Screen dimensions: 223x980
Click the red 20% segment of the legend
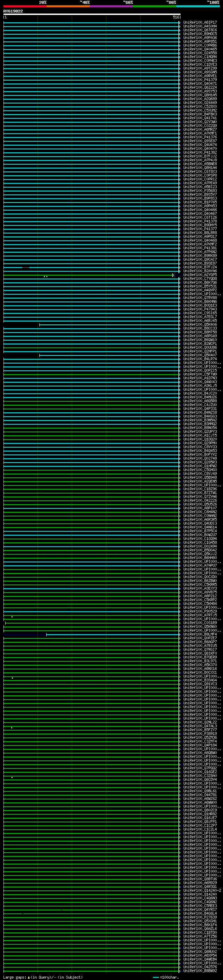25,6
